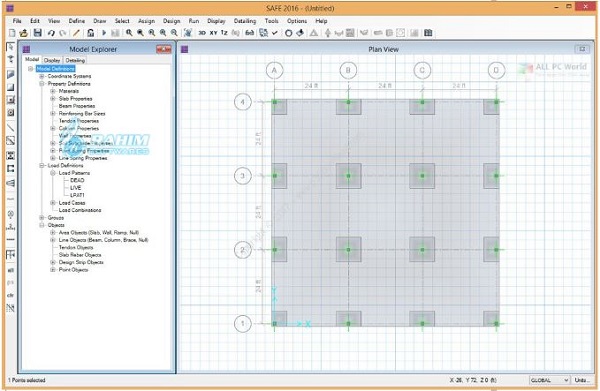Click the Run Analysis play icon

click(x=104, y=33)
